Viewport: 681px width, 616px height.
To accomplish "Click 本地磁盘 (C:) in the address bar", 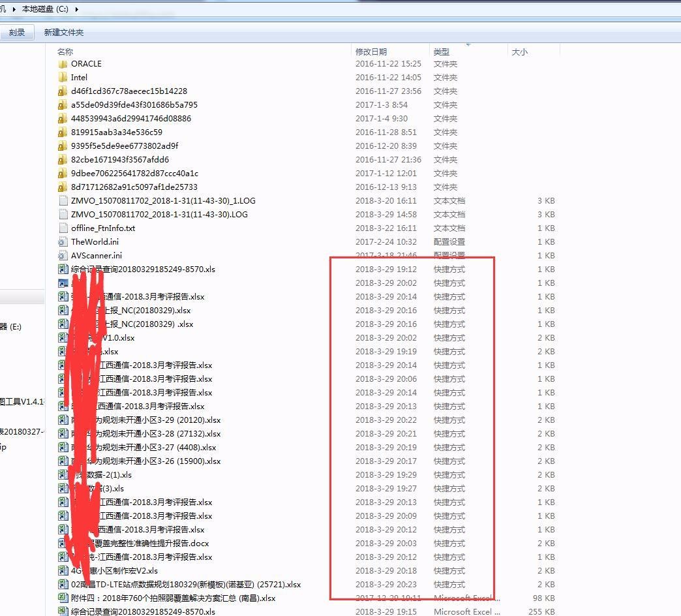I will point(45,9).
